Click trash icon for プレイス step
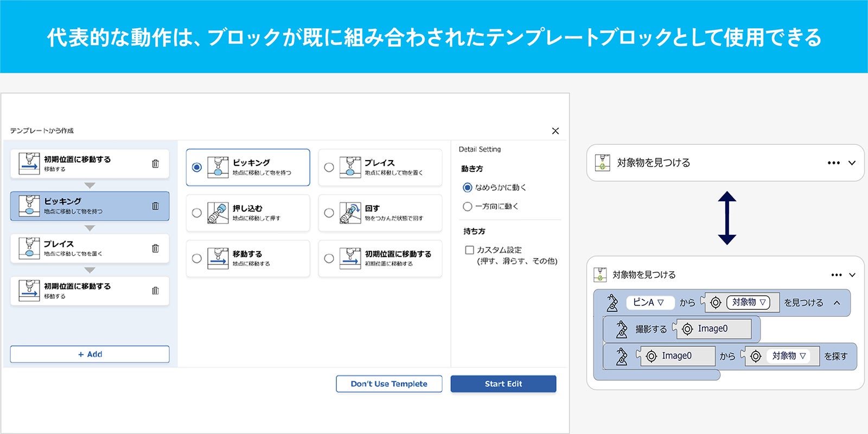868x434 pixels. 155,248
